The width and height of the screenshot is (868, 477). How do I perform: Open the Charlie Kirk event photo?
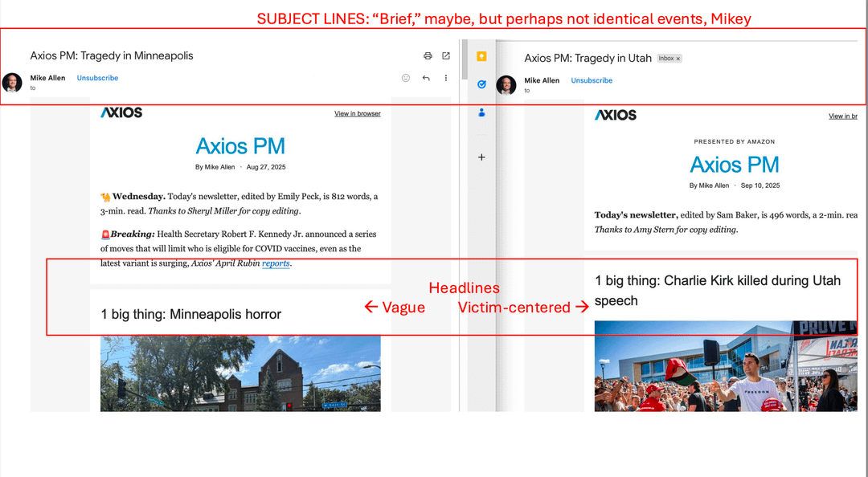pyautogui.click(x=726, y=366)
